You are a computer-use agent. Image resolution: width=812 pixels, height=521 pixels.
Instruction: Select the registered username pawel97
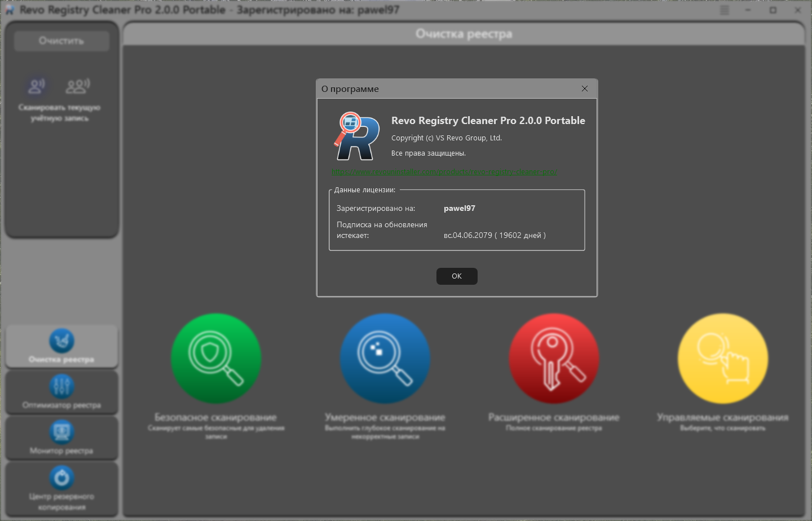click(460, 208)
